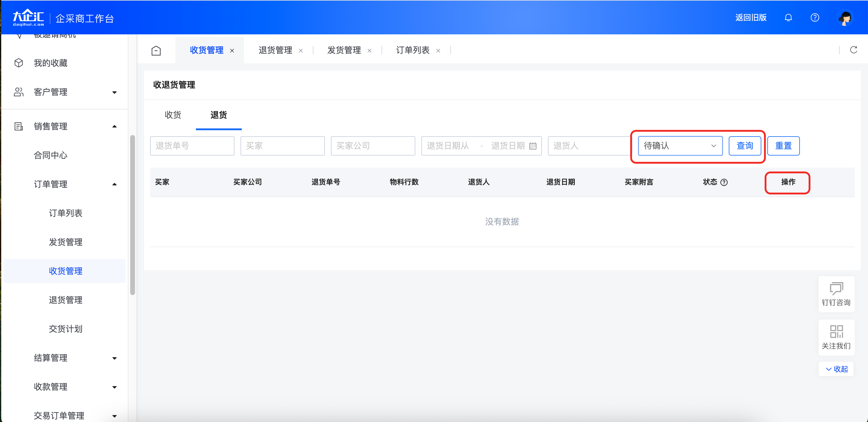Click the notification bell icon
This screenshot has height=422, width=868.
pos(788,17)
